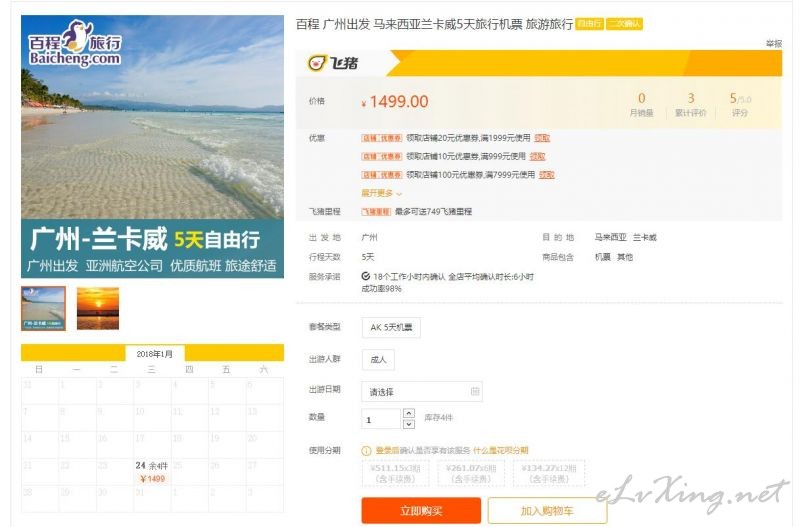The image size is (800, 527).
Task: Choose the ¥134.27x12期 installment option
Action: tap(549, 473)
